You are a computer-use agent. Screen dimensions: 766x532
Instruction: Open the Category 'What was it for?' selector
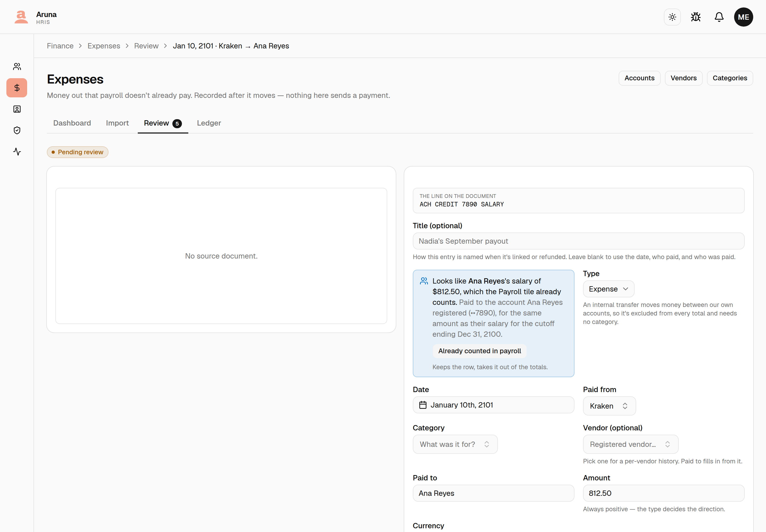455,444
